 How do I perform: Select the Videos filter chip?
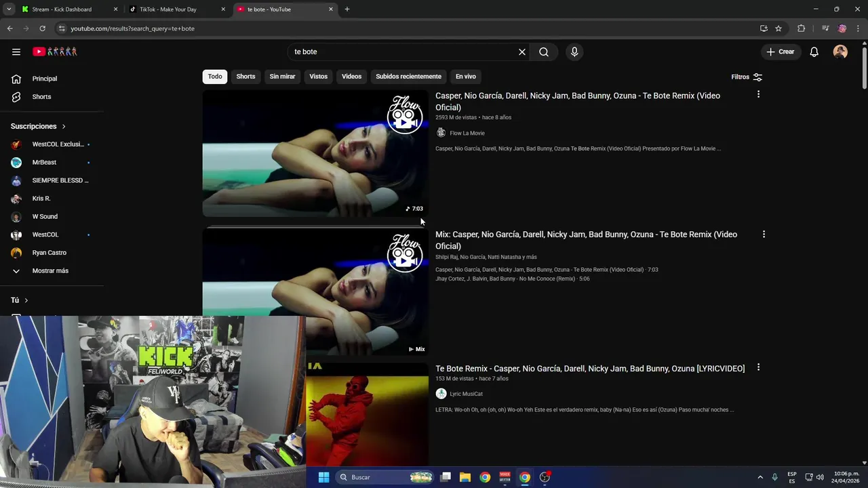[x=351, y=77]
